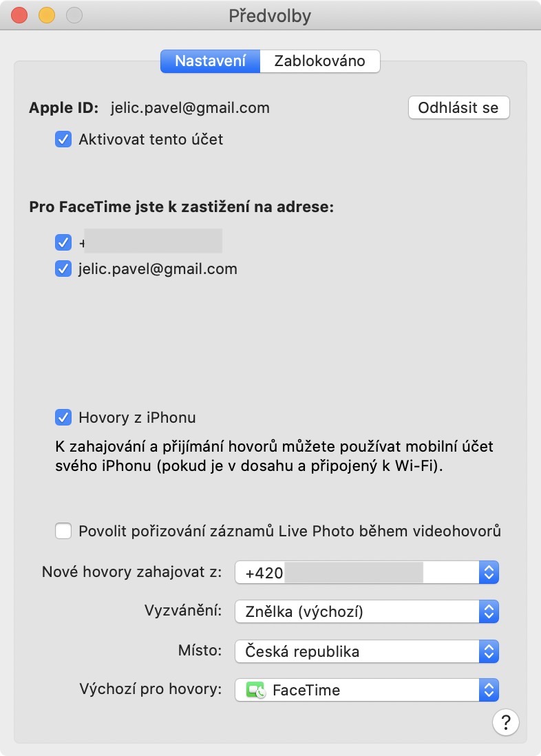This screenshot has height=756, width=541.
Task: Switch to the Zablokováno tab
Action: click(319, 61)
